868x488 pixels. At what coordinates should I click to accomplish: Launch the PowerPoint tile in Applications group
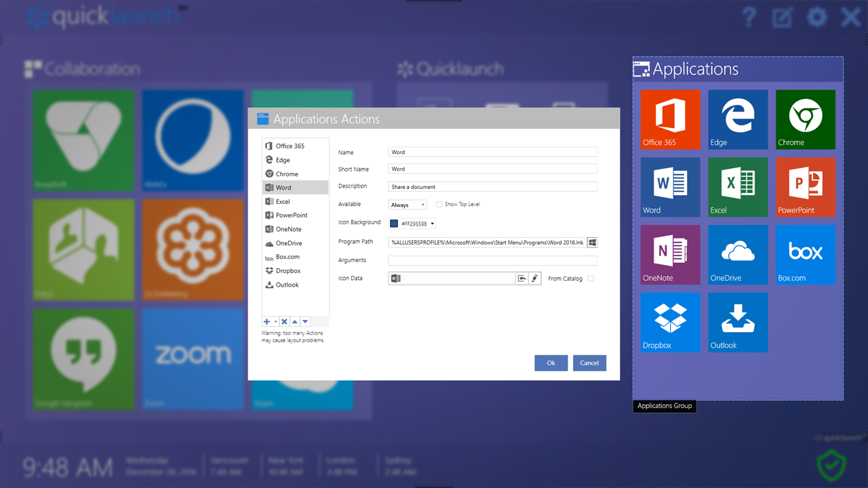click(x=806, y=187)
